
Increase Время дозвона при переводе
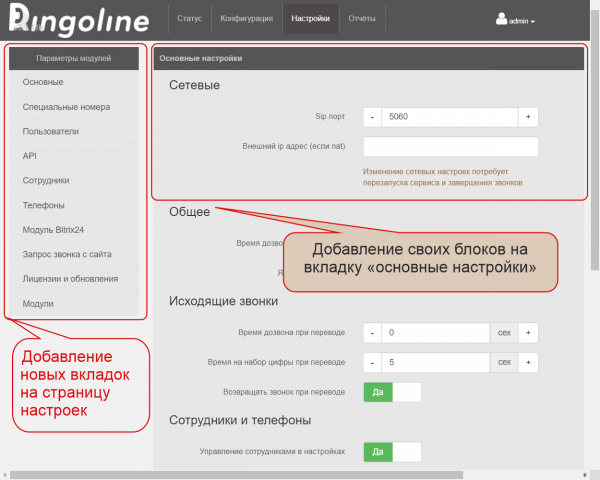coord(528,332)
